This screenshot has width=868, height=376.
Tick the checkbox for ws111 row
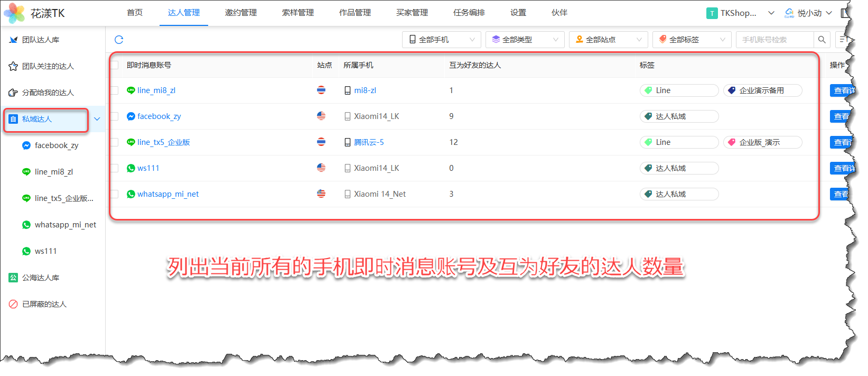[x=115, y=168]
